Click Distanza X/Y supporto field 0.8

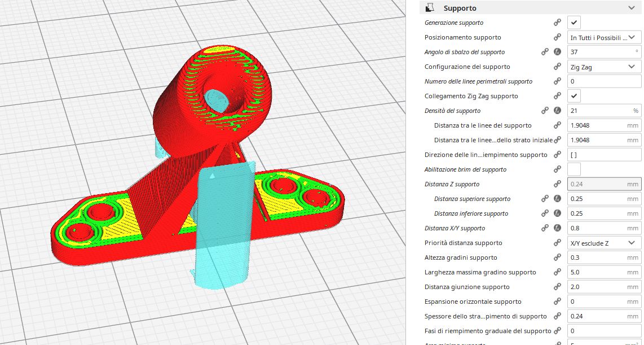click(604, 228)
